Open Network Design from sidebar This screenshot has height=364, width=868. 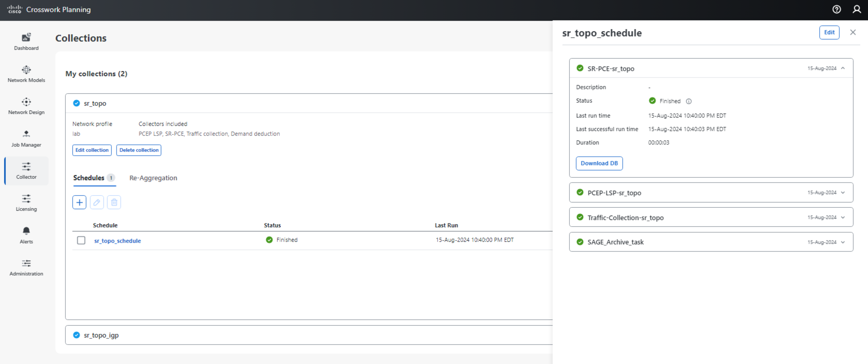(26, 106)
